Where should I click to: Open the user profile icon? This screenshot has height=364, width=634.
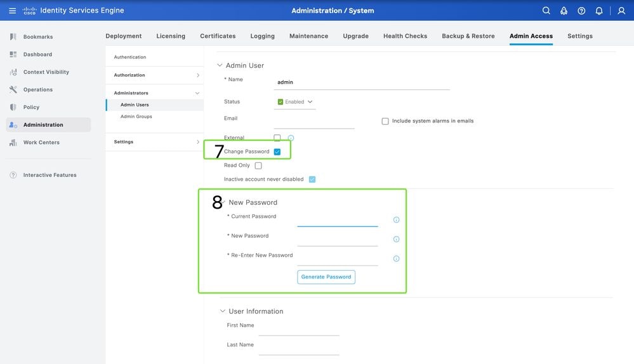point(621,11)
